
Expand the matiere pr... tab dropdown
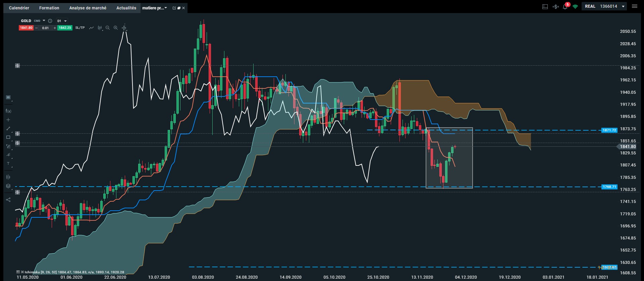coord(166,8)
